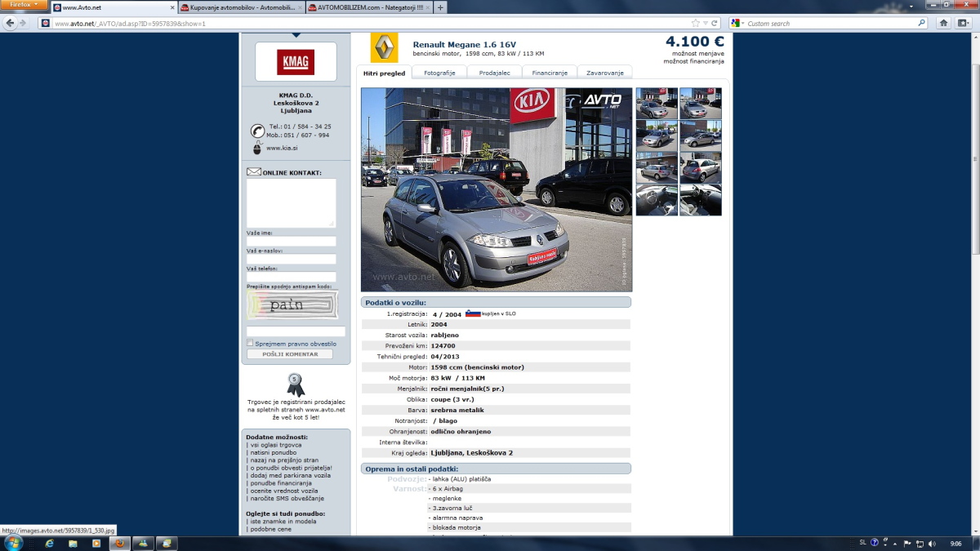Image resolution: width=980 pixels, height=551 pixels.
Task: Open the top-right car thumbnail
Action: [x=701, y=104]
